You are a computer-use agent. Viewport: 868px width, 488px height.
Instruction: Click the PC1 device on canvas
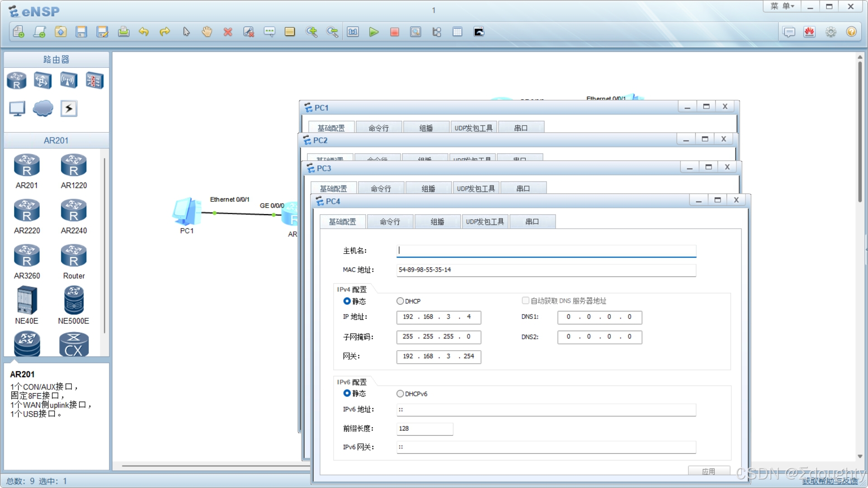pyautogui.click(x=187, y=211)
